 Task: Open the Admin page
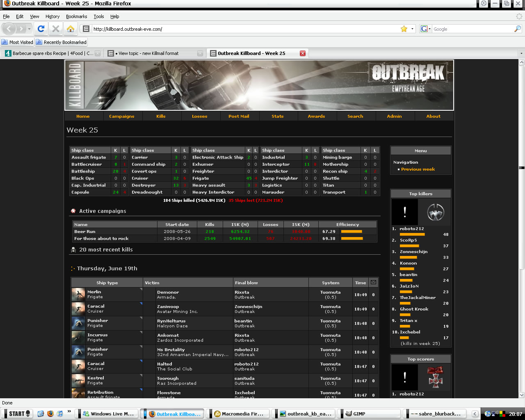click(395, 116)
